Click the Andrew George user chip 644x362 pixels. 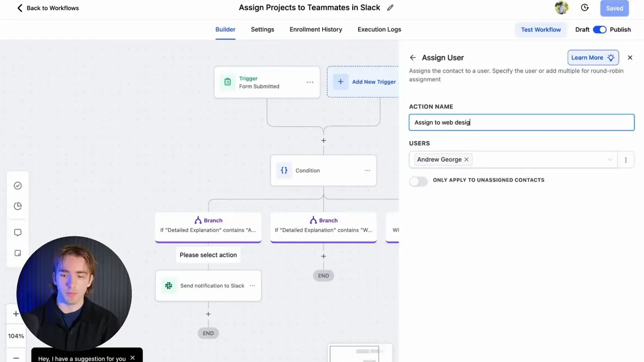443,159
